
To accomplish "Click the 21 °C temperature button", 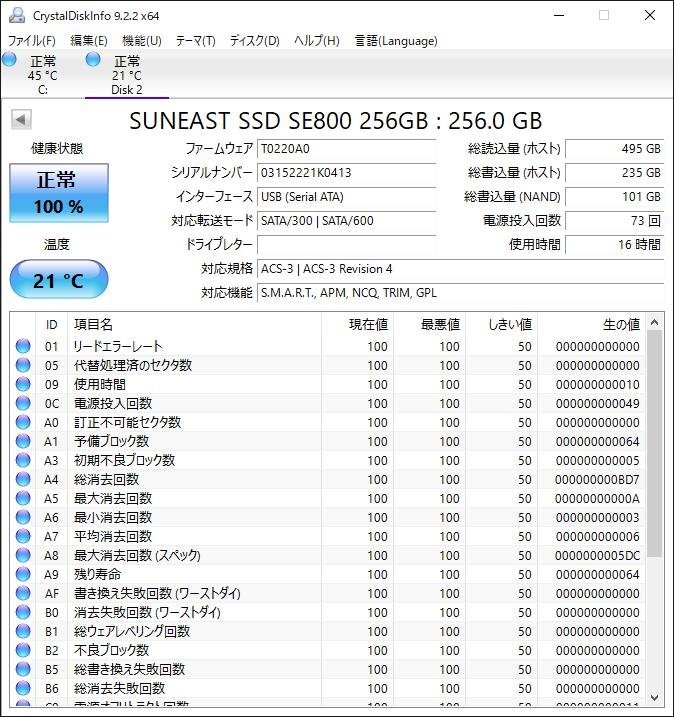I will coord(59,279).
